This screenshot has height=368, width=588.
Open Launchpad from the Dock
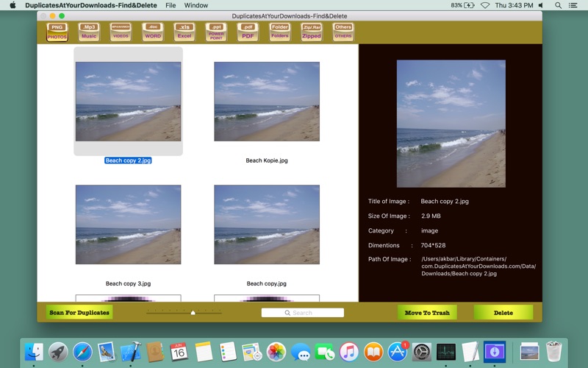pyautogui.click(x=58, y=353)
